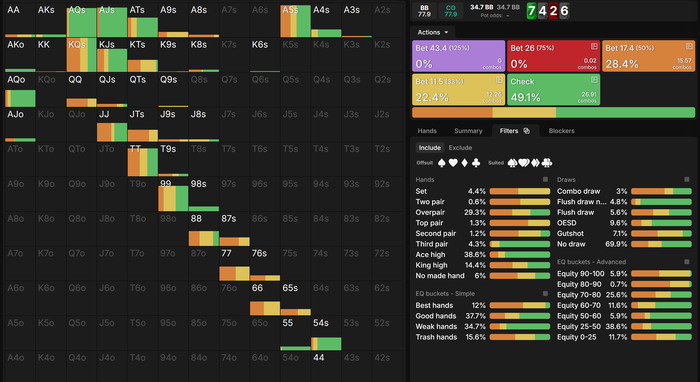Click the corner icon on Bet 17.4 card
Screen dimensions: 700x382
689,46
